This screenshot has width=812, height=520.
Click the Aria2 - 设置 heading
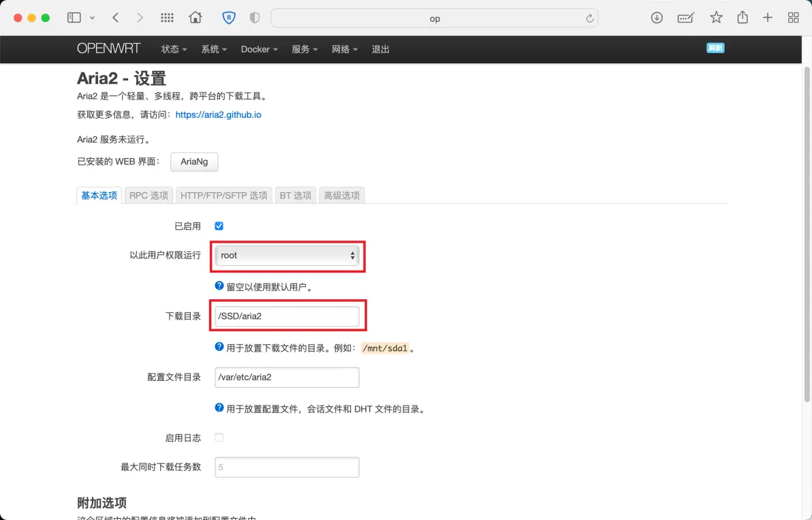tap(122, 78)
